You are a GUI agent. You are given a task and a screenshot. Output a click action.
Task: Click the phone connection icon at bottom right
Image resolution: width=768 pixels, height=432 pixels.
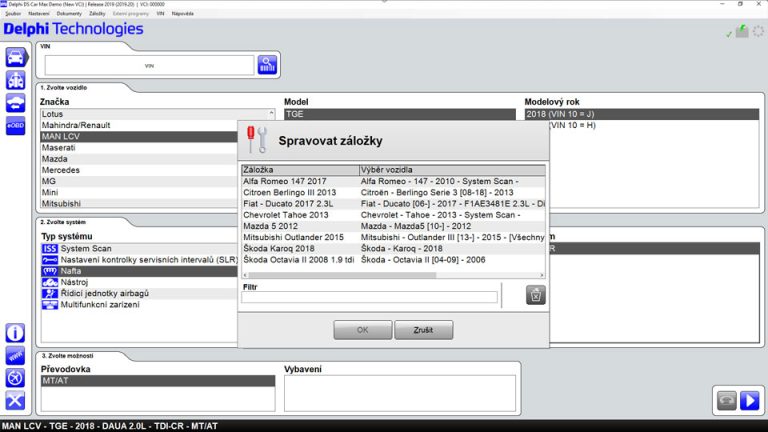[727, 401]
